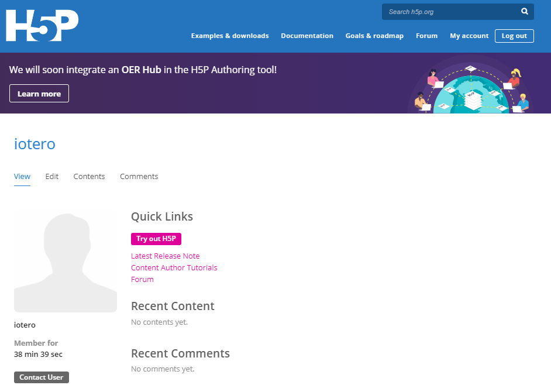The width and height of the screenshot is (551, 392).
Task: Click the iotero profile heading
Action: coord(35,144)
